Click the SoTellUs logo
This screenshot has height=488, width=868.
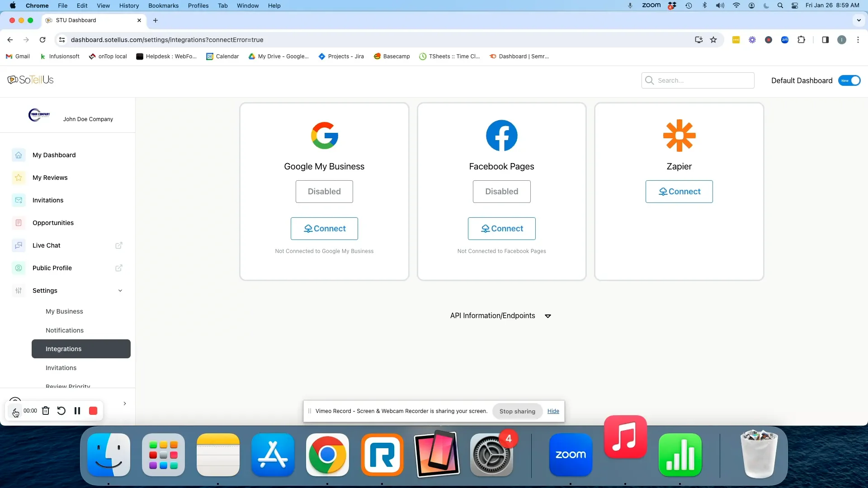pyautogui.click(x=31, y=80)
